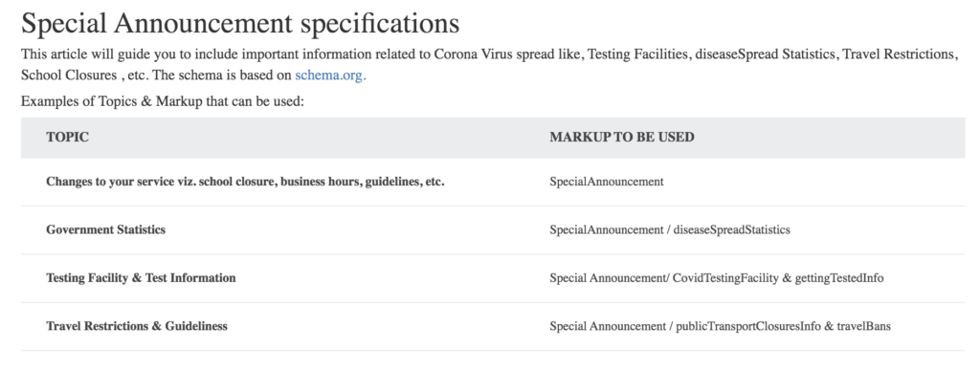Select the SpecialAnnouncement markup in first row

pyautogui.click(x=606, y=182)
